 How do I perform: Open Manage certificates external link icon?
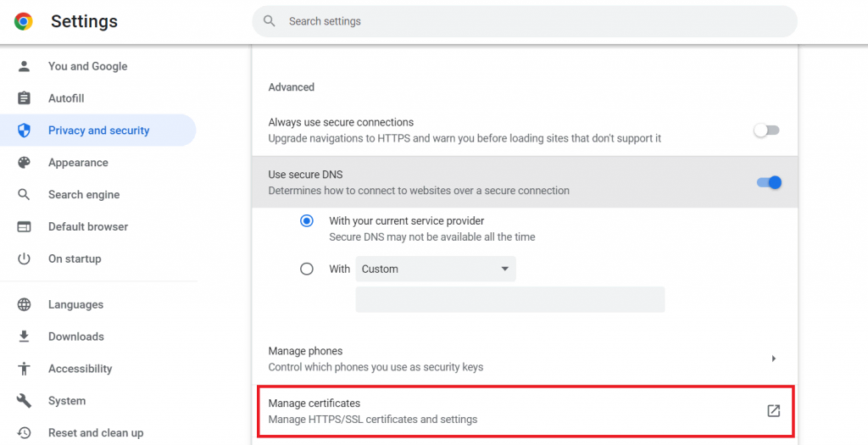click(x=773, y=411)
